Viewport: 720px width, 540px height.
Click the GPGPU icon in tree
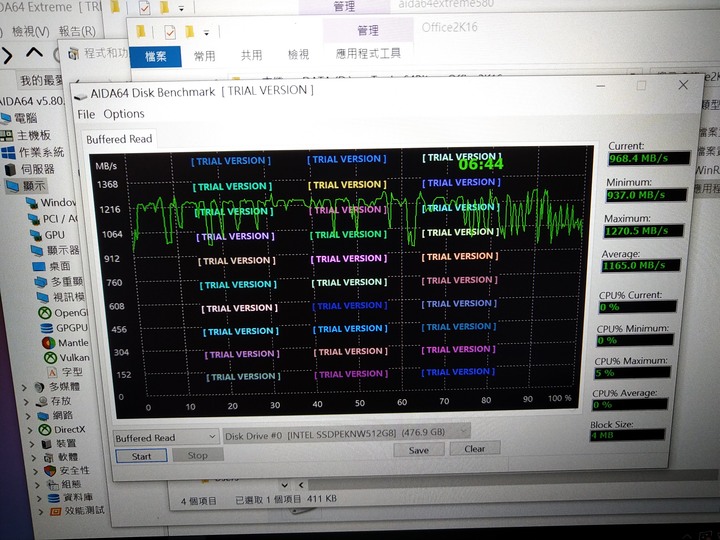click(46, 328)
